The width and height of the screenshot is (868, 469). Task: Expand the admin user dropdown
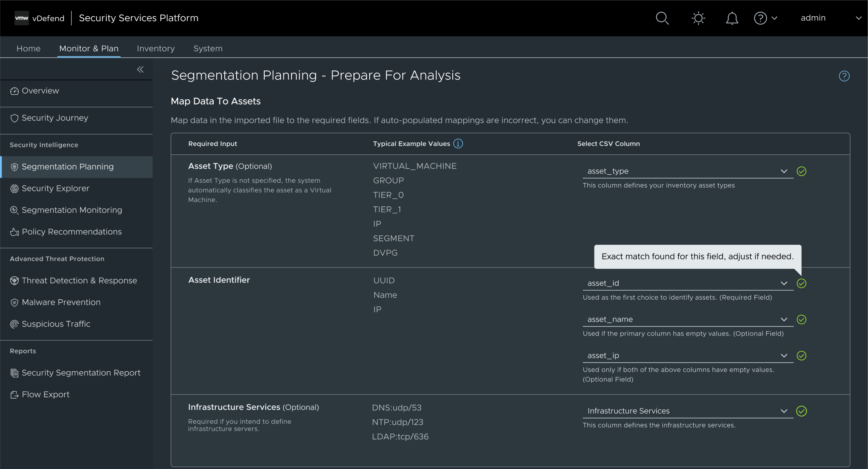point(831,18)
